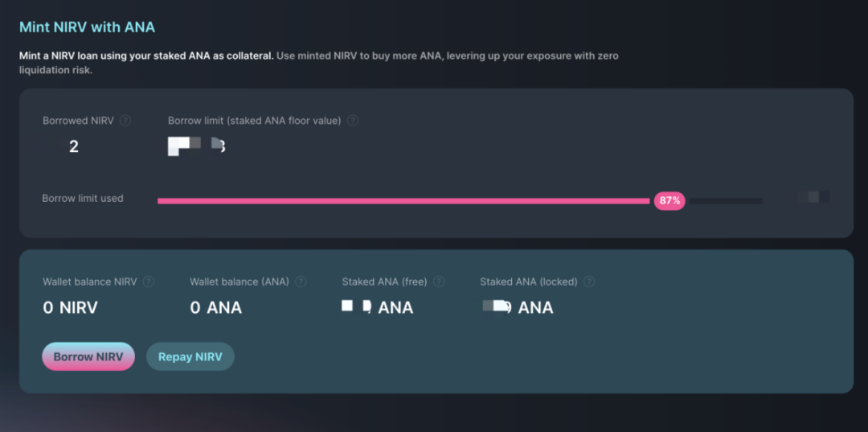The width and height of the screenshot is (868, 432).
Task: Click the pink filled part of the borrow bar
Action: [402, 200]
